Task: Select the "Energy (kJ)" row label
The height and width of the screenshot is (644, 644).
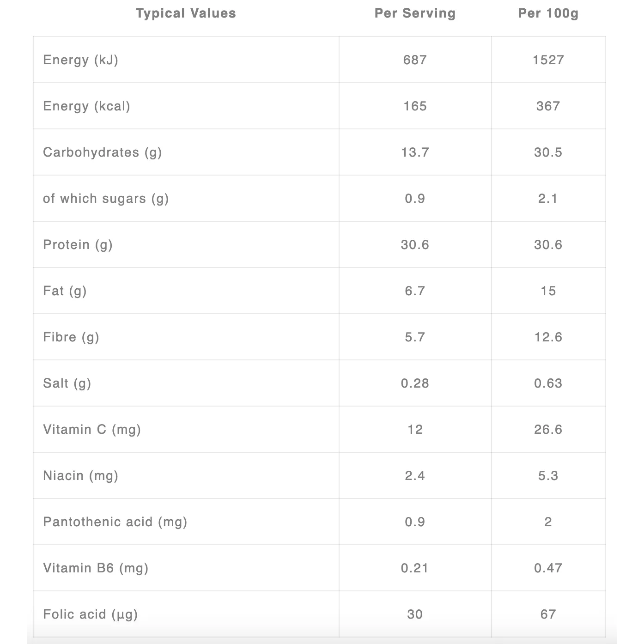Action: coord(81,60)
